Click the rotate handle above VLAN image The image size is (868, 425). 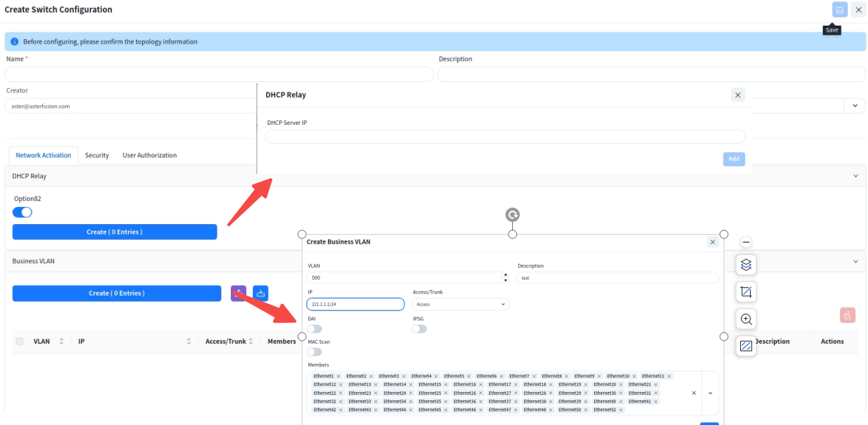tap(512, 215)
